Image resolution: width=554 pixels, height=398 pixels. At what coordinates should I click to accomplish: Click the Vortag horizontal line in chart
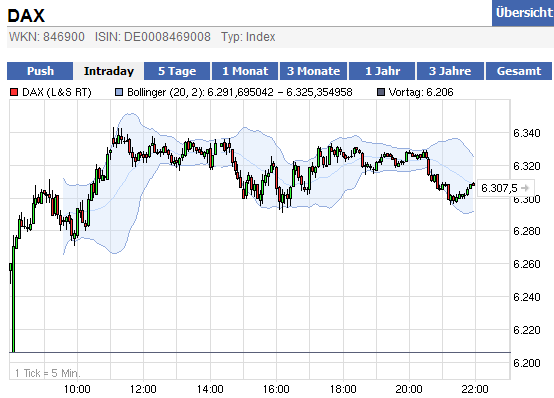click(260, 352)
